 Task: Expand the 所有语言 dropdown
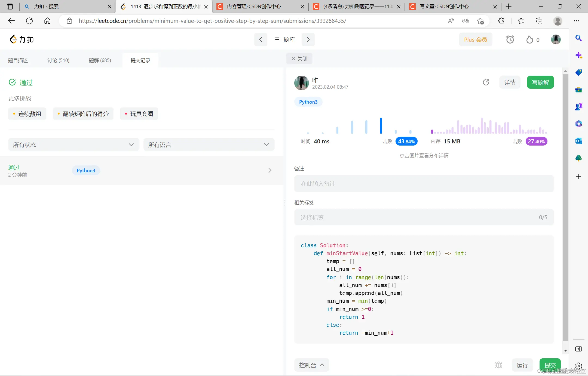point(209,145)
